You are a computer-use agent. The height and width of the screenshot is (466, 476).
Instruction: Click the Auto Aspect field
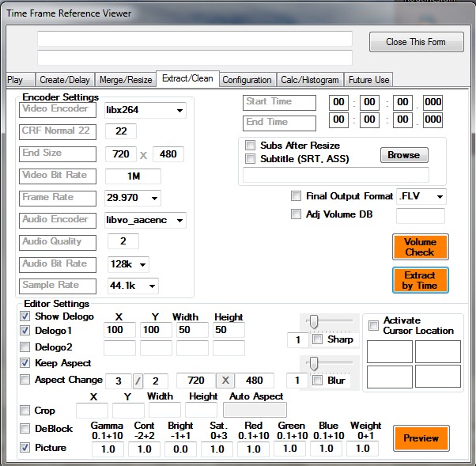tap(255, 411)
